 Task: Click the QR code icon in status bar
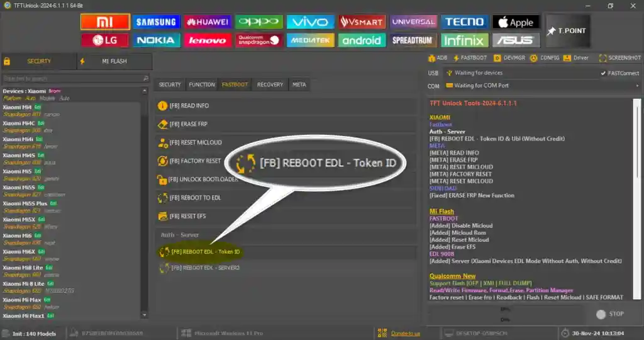[x=382, y=333]
